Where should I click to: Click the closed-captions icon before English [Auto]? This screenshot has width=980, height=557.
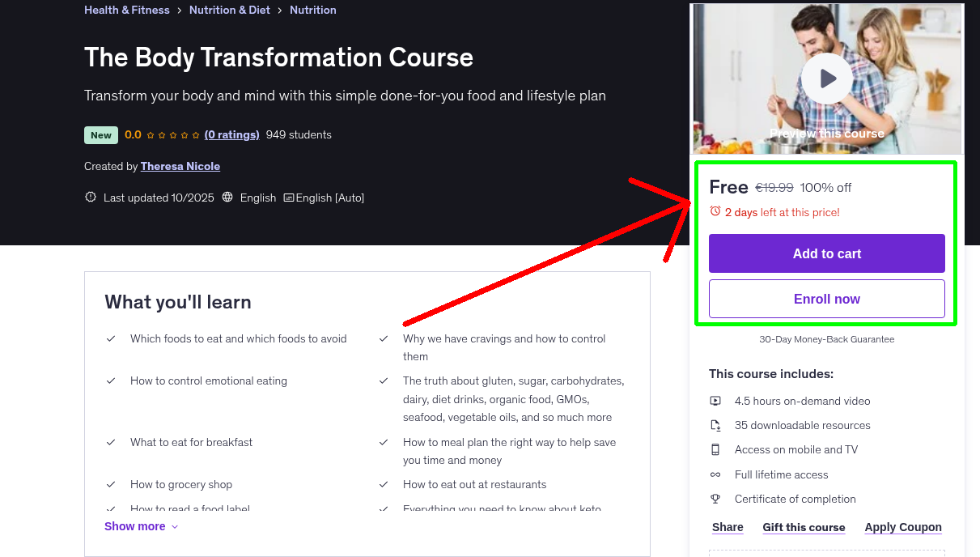tap(287, 198)
